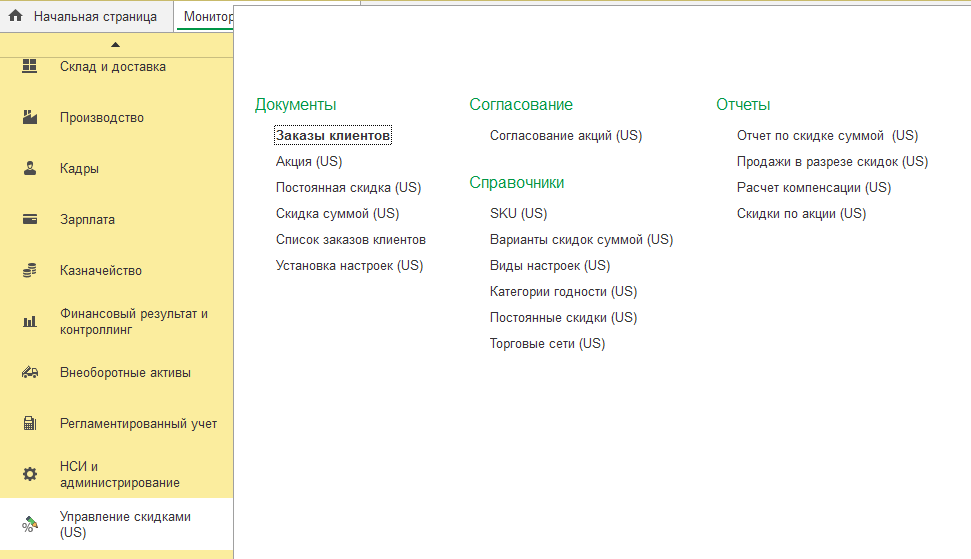The image size is (971, 559).
Task: Click the Казначейство coins icon
Action: coord(30,271)
